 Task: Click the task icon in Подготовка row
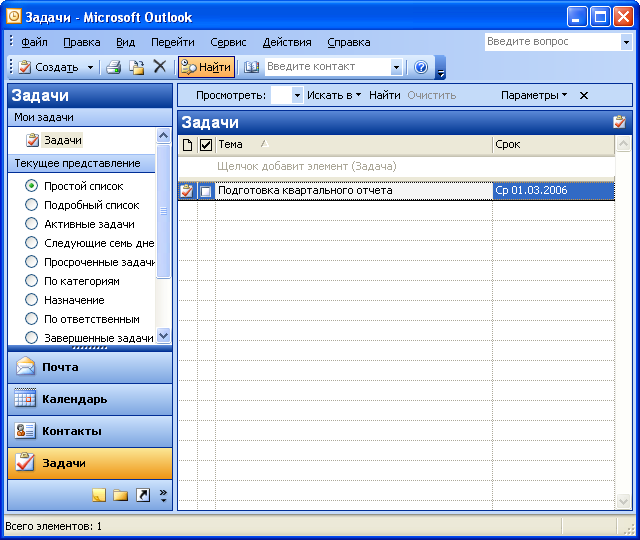point(187,191)
